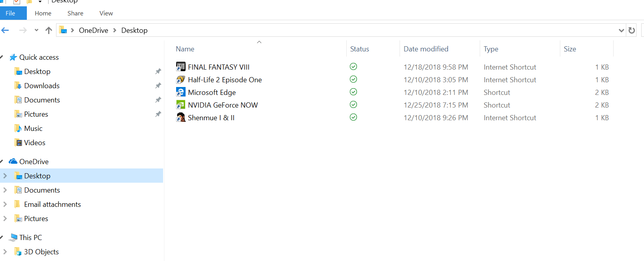Click Desktop in the breadcrumb path
Image resolution: width=644 pixels, height=261 pixels.
click(x=134, y=30)
